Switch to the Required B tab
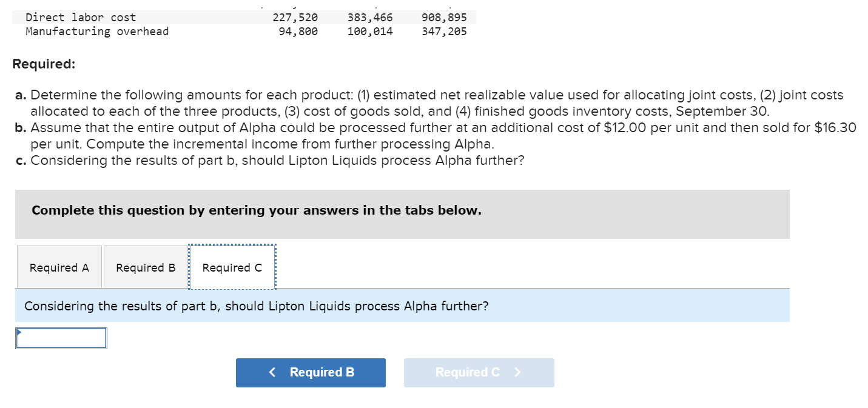 [146, 267]
